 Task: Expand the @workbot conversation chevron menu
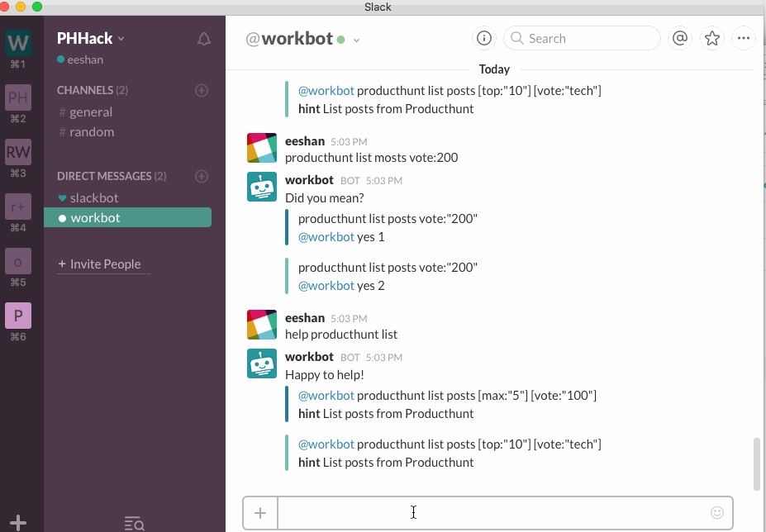pyautogui.click(x=357, y=40)
